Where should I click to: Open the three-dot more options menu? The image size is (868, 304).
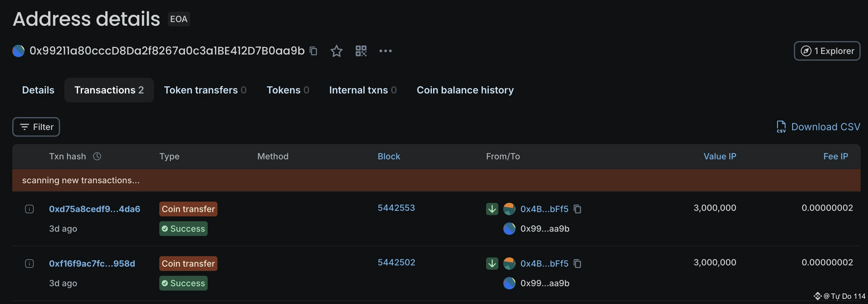[x=386, y=51]
